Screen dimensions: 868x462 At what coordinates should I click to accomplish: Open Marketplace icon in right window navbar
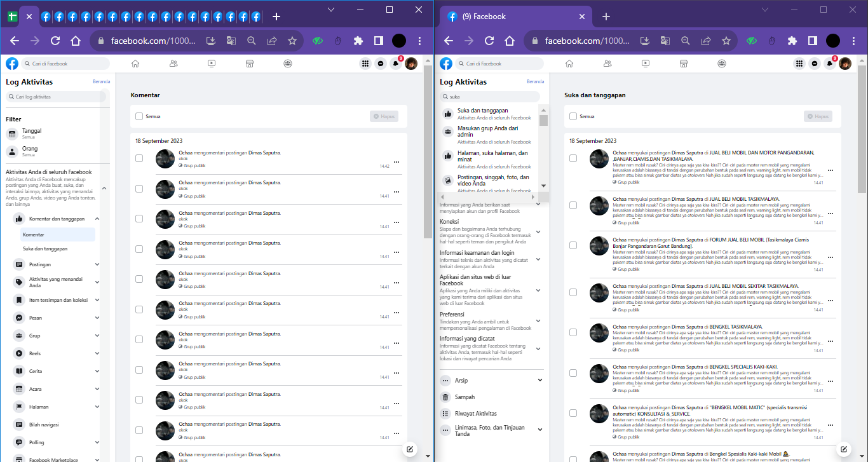684,64
